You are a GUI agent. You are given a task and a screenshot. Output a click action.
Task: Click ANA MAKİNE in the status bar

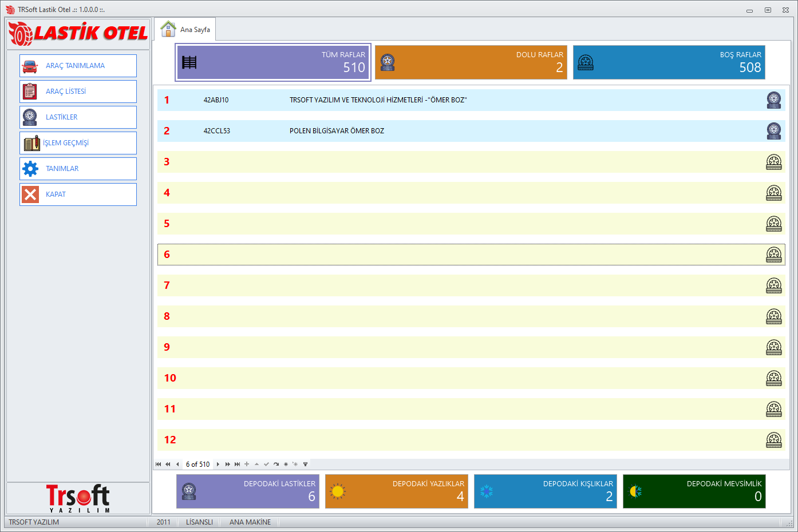pos(250,522)
